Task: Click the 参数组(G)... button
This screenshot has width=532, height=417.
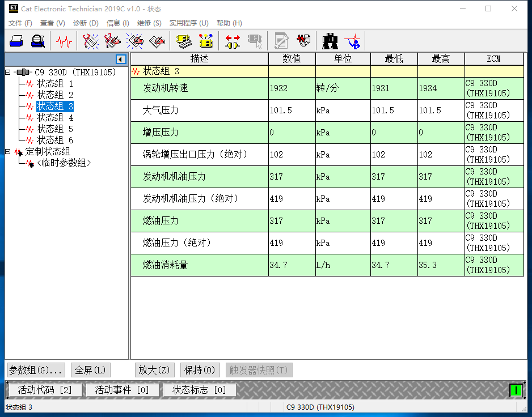Action: (x=36, y=370)
